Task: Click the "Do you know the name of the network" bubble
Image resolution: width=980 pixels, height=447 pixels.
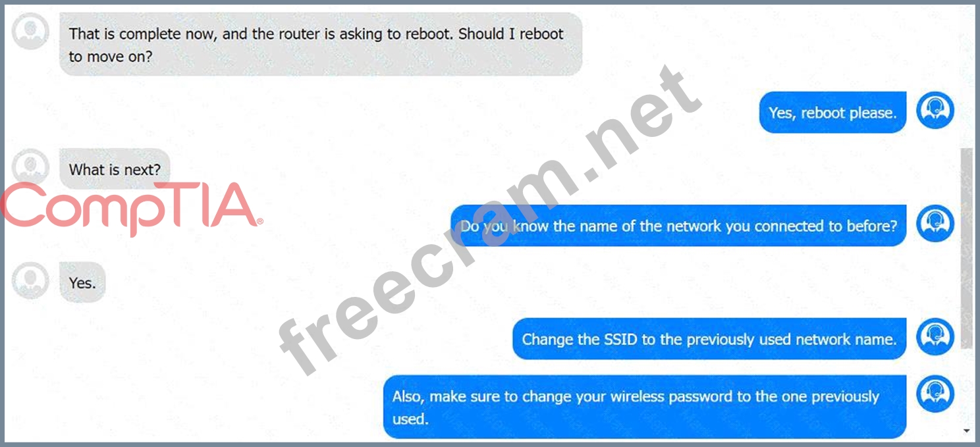Action: [x=678, y=226]
